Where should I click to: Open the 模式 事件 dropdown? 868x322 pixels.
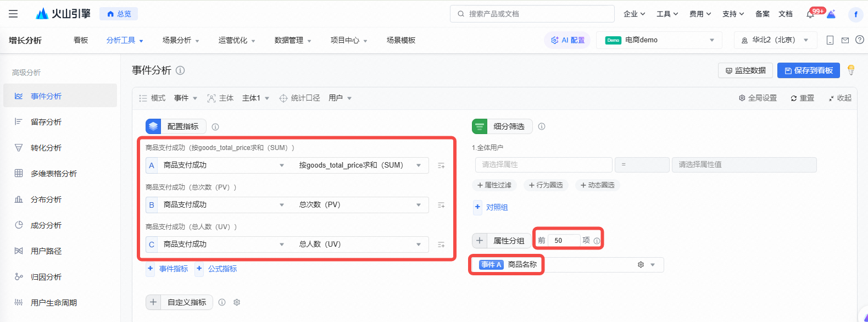tap(186, 98)
